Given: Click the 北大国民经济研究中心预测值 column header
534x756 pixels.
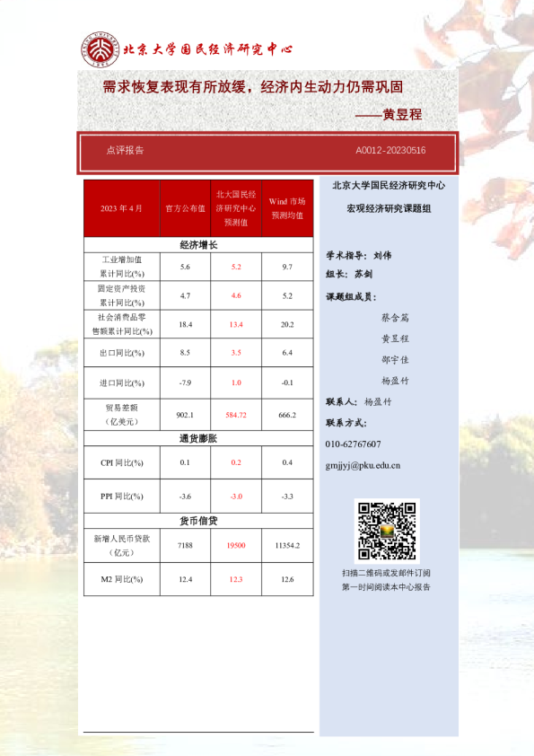Looking at the screenshot, I should click(236, 208).
